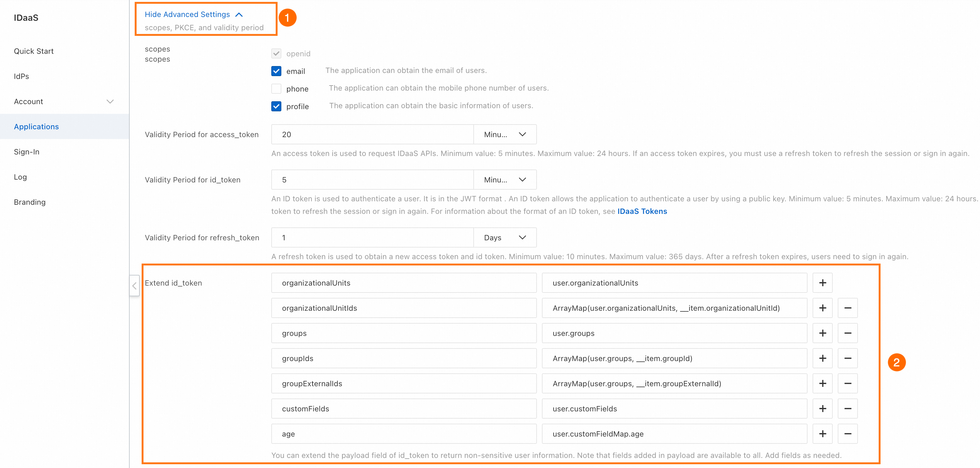
Task: Remove the organizationalUnitIds row with its minus icon
Action: [847, 308]
